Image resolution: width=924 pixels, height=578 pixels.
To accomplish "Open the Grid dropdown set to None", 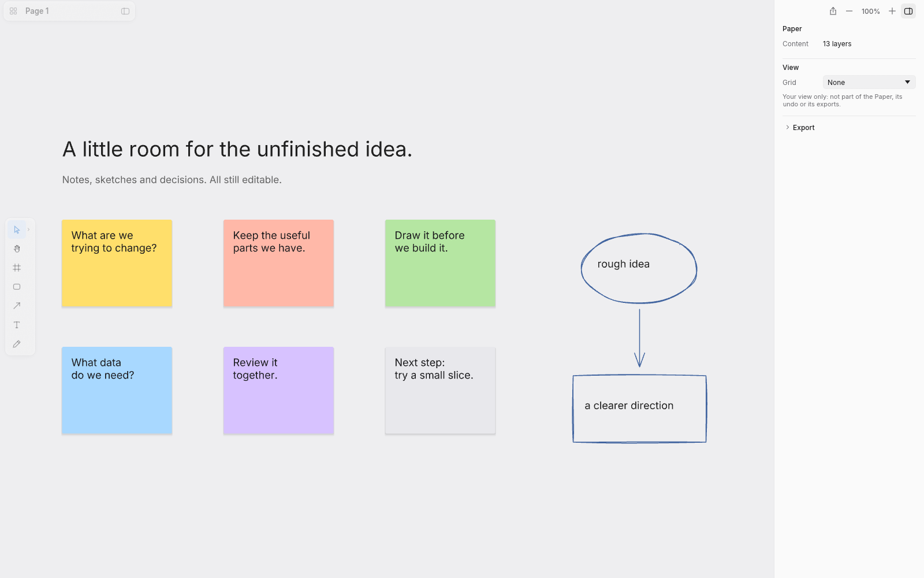I will (x=869, y=83).
